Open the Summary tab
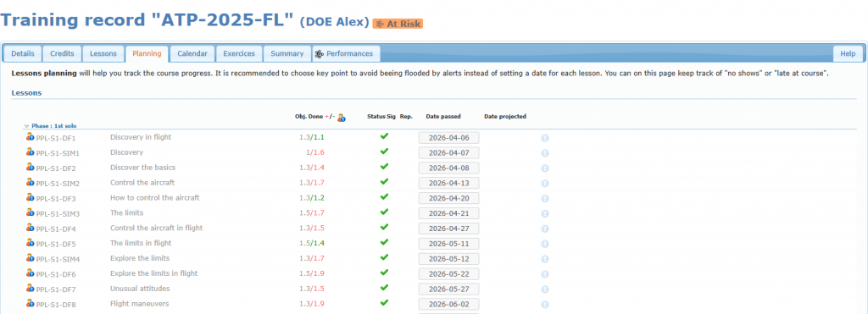 click(x=287, y=53)
